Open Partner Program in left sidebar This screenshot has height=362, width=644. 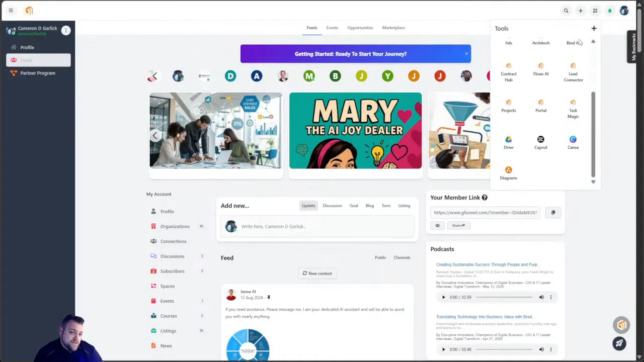coord(38,73)
